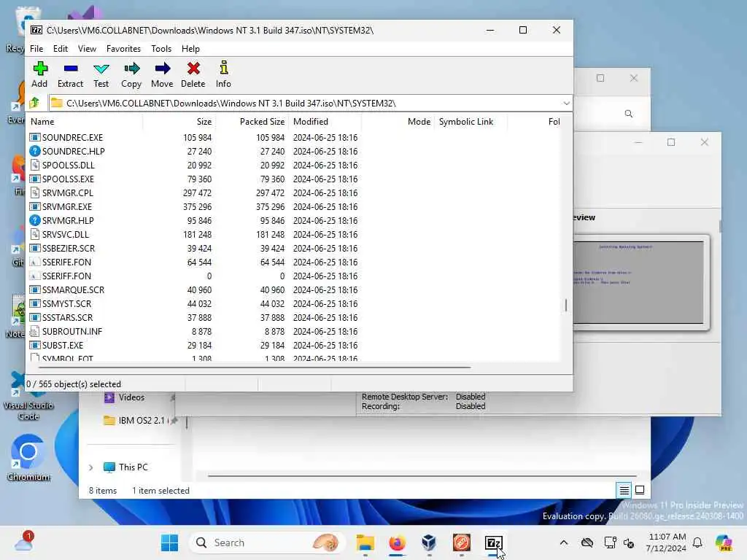Sort by the Size column header
The height and width of the screenshot is (560, 747).
[x=179, y=122]
